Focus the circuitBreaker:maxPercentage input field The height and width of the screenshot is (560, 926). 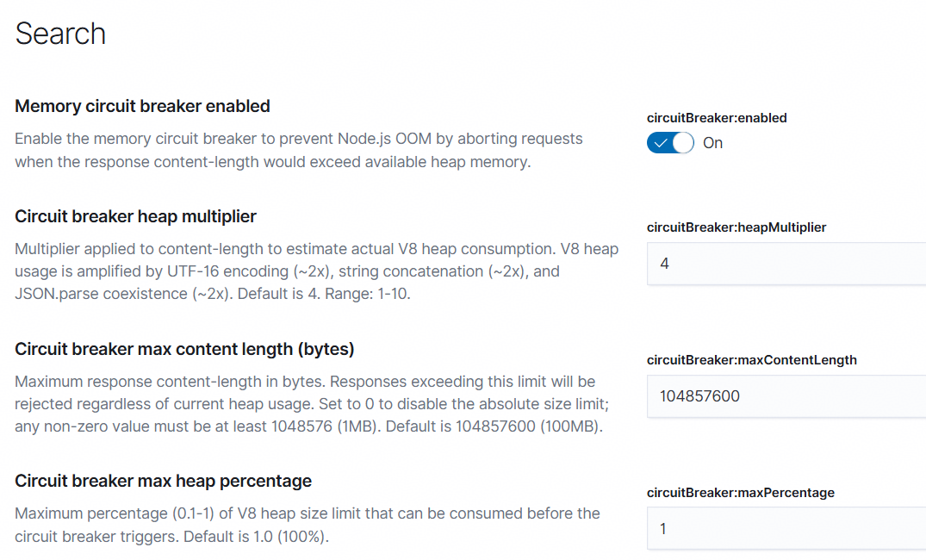point(786,529)
